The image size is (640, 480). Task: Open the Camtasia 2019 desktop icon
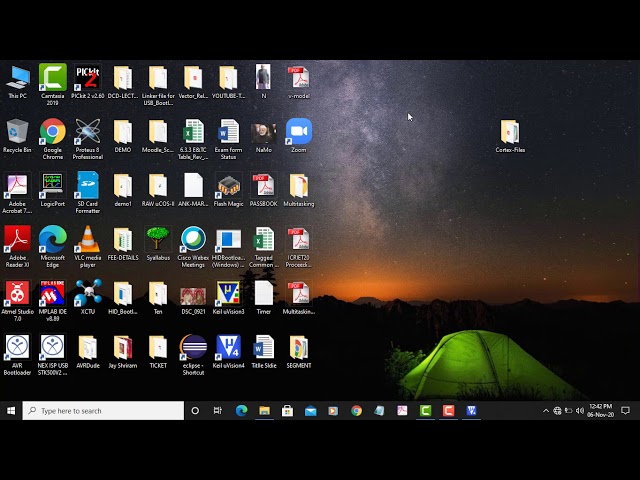point(52,79)
